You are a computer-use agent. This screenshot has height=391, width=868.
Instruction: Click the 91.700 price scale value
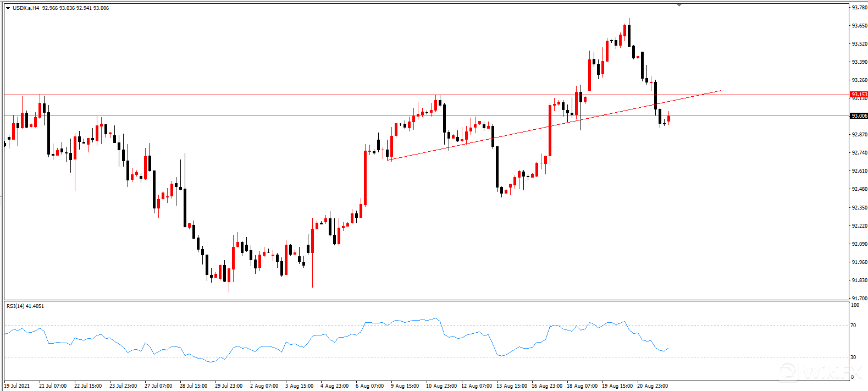[x=859, y=299]
